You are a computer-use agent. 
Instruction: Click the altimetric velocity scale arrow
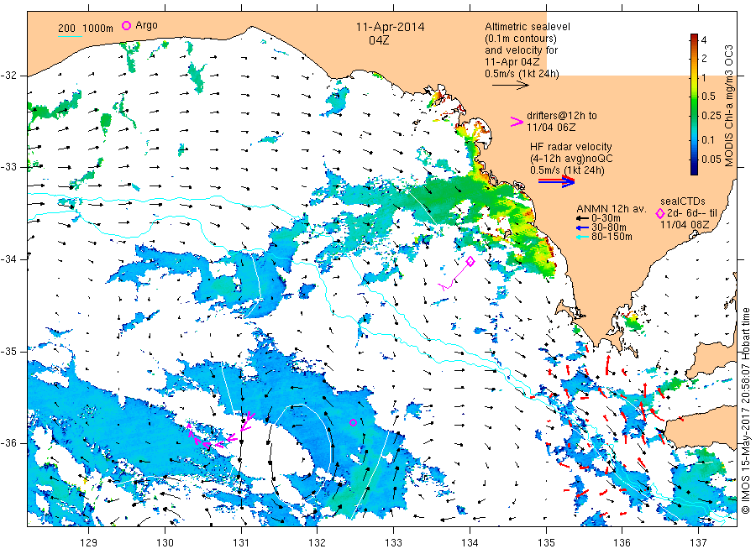511,86
